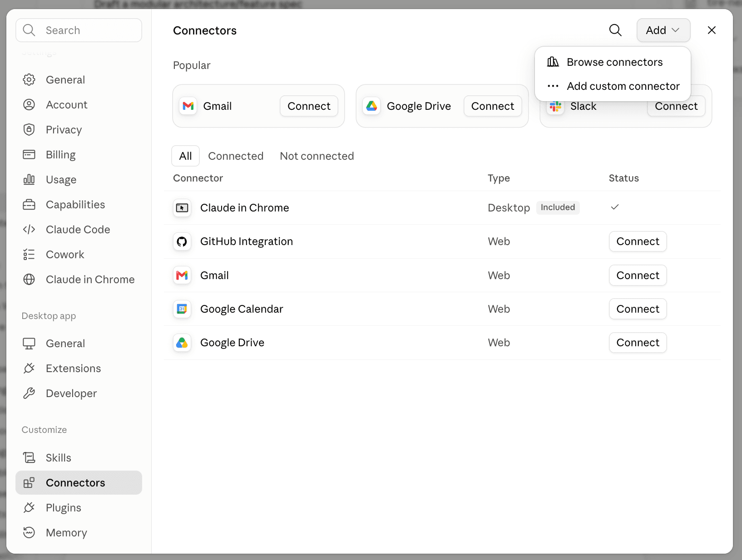The height and width of the screenshot is (560, 742).
Task: Click the Type column header
Action: coord(499,178)
